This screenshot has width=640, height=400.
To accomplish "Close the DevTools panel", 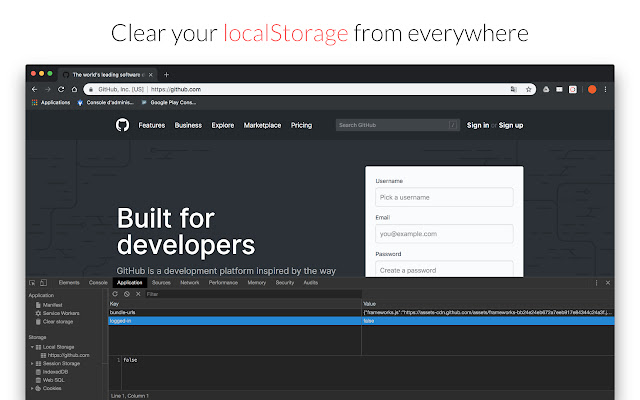I will 608,283.
